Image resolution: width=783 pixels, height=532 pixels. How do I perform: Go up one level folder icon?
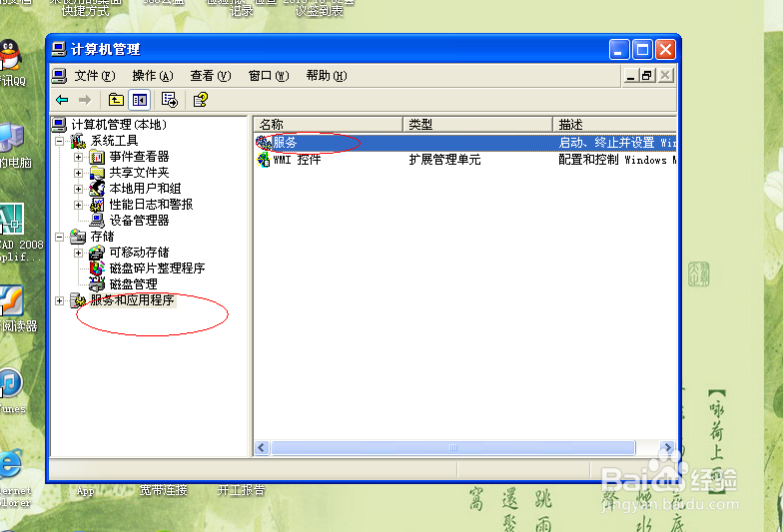coord(116,100)
